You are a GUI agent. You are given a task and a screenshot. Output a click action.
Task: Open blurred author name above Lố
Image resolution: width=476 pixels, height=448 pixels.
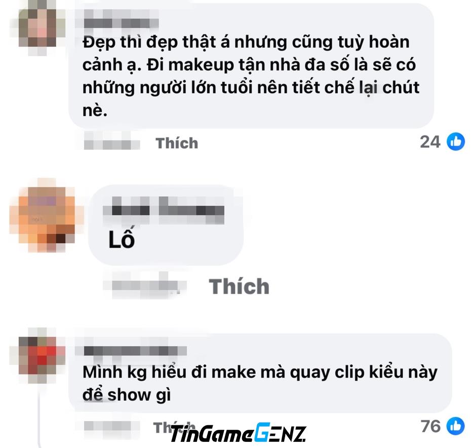[164, 210]
